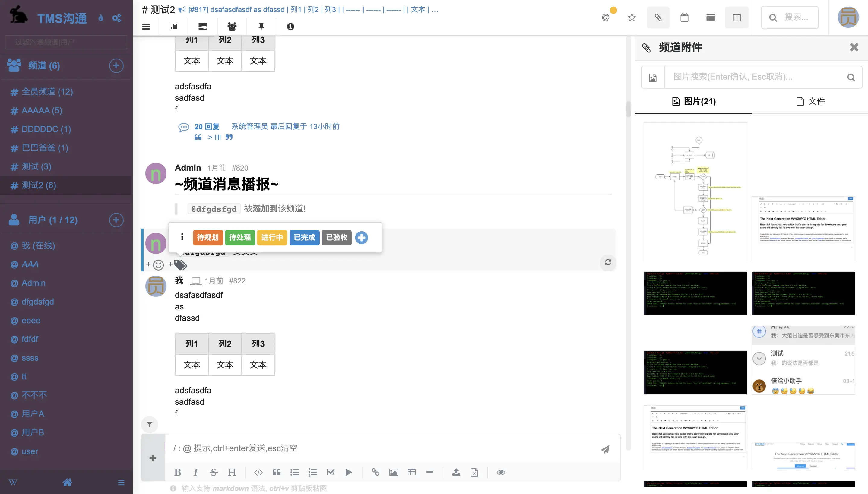
Task: Open the message filter funnel button
Action: coord(150,424)
